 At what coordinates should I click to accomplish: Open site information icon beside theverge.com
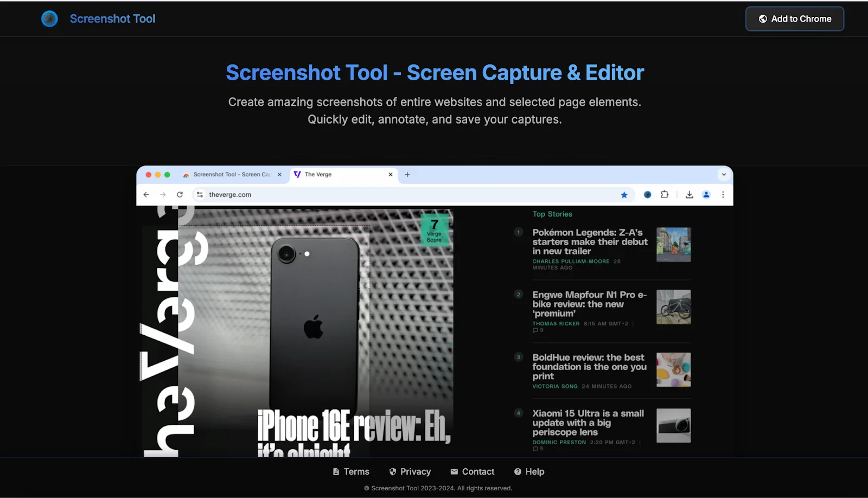[x=200, y=195]
